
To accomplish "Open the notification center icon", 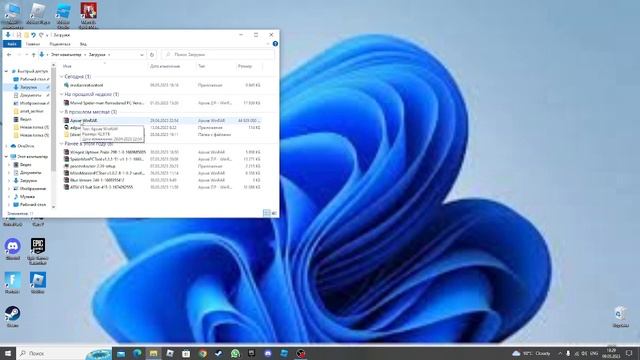I will (x=629, y=353).
